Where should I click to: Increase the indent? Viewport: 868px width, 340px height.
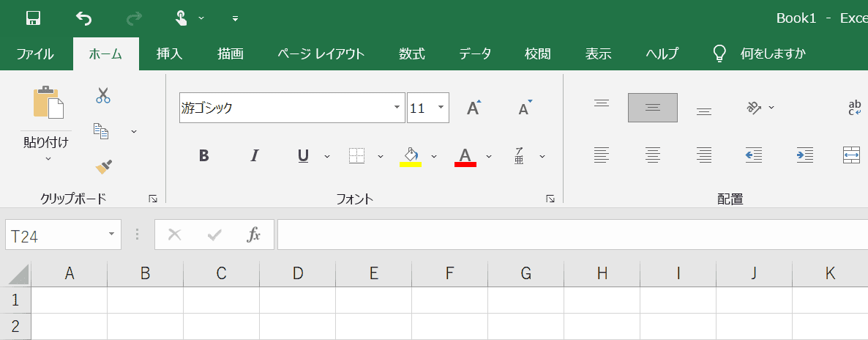coord(805,155)
